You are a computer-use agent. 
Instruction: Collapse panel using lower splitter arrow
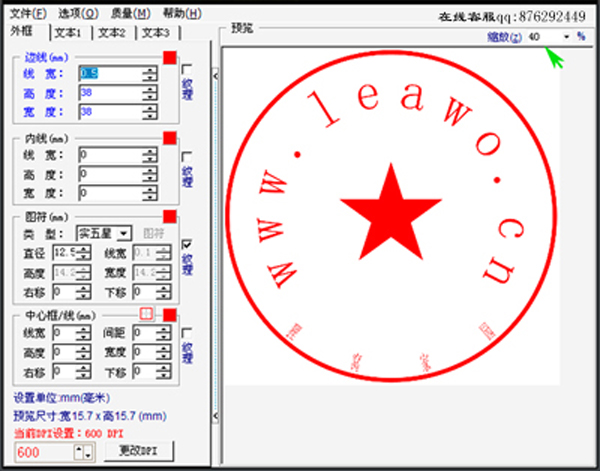[215, 416]
